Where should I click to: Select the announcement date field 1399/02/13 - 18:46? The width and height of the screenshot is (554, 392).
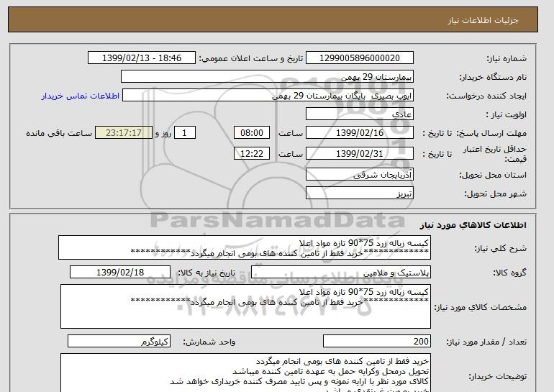tap(141, 58)
